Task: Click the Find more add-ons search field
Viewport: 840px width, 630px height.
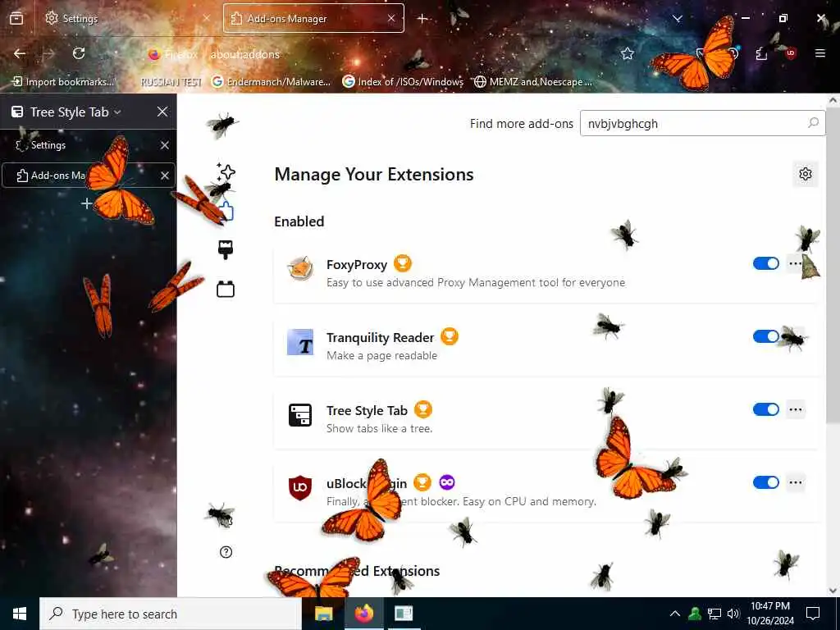Action: 702,123
